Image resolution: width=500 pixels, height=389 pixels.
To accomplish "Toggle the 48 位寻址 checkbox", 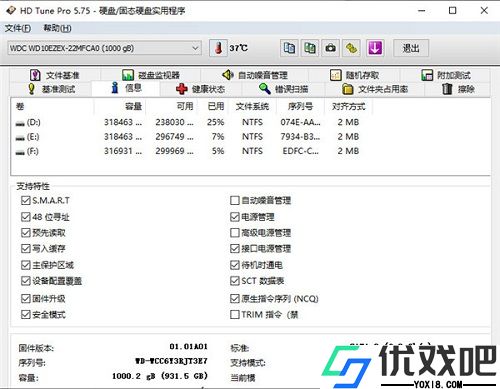I will pos(26,217).
